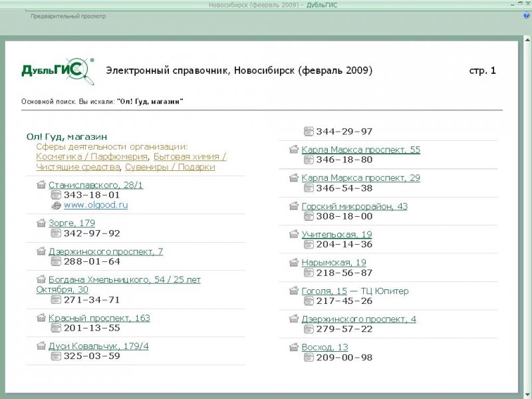Follow the Зорге, 179 address link
This screenshot has width=532, height=399.
point(72,223)
